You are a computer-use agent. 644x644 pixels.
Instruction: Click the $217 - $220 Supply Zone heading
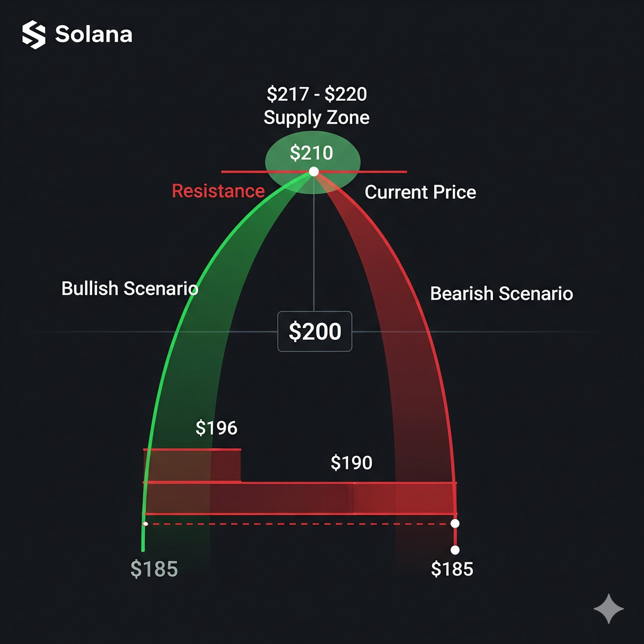(x=316, y=106)
